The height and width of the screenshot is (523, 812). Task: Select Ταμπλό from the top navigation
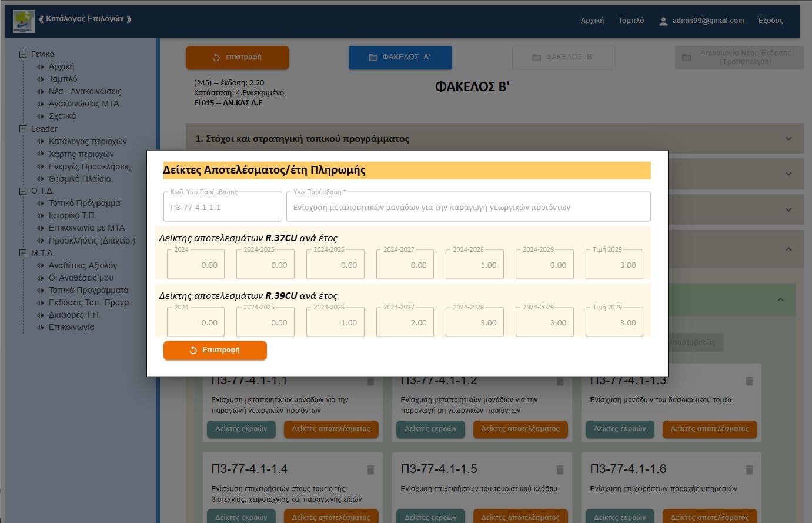point(630,19)
